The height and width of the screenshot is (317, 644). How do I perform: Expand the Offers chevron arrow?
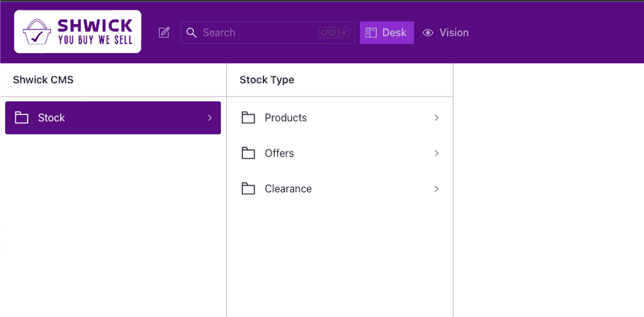pyautogui.click(x=436, y=153)
